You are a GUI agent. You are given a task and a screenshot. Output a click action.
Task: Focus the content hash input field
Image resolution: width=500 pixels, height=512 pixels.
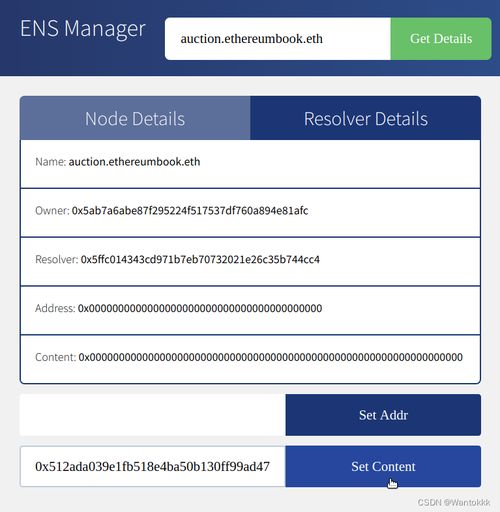pos(153,466)
